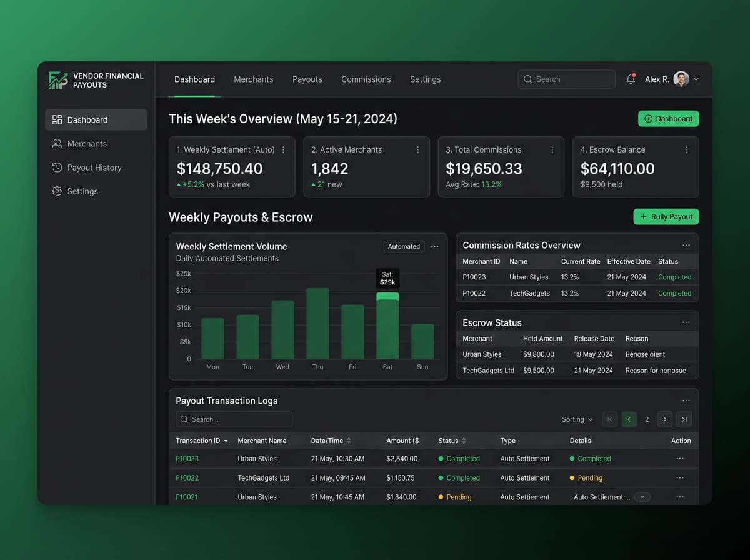The height and width of the screenshot is (560, 750).
Task: Open Commission Rates Overview ellipsis menu
Action: pyautogui.click(x=686, y=246)
